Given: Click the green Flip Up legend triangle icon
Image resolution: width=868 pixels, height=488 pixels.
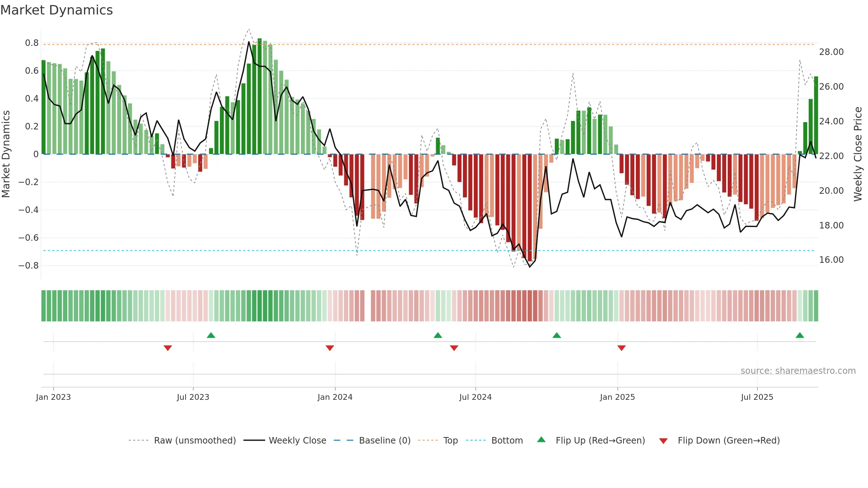Looking at the screenshot, I should pos(541,440).
